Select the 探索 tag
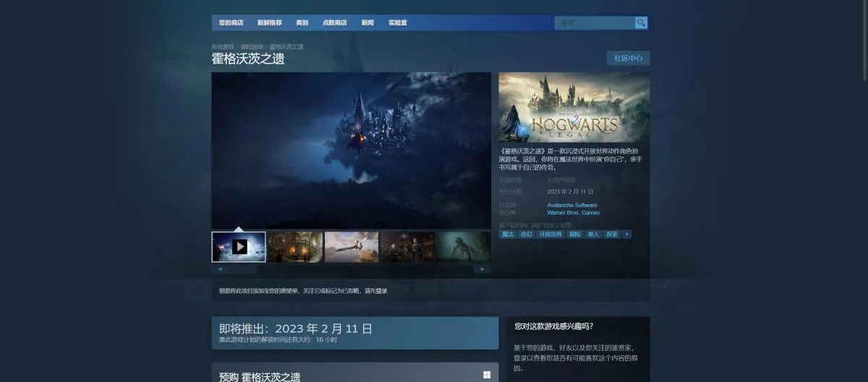Screen dimensions: 868x382 [612, 234]
